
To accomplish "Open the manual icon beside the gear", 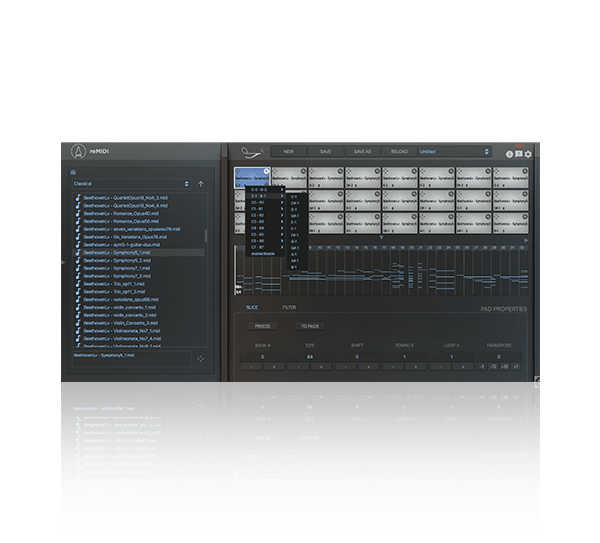I will (x=518, y=154).
